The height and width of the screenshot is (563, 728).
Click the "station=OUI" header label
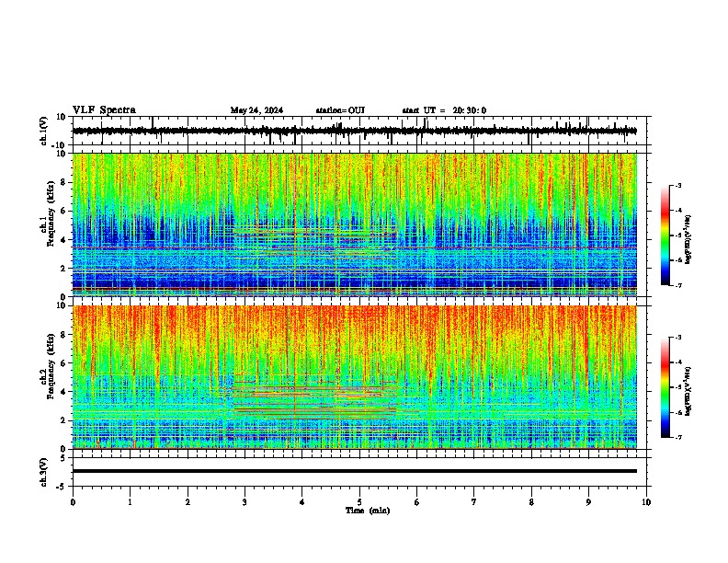[x=340, y=110]
